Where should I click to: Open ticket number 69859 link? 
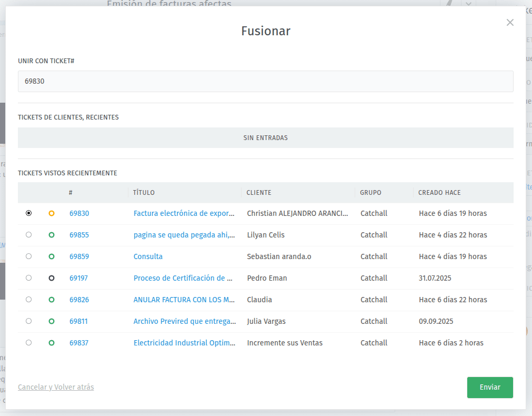click(79, 256)
